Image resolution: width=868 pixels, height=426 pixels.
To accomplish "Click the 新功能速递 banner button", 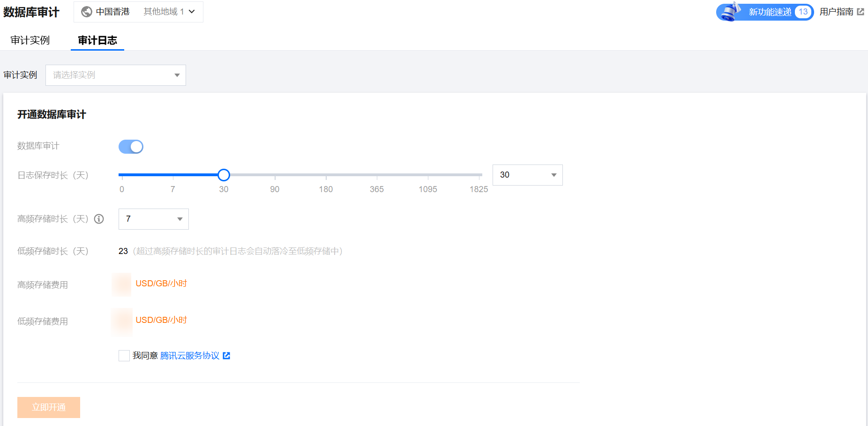I will (770, 12).
